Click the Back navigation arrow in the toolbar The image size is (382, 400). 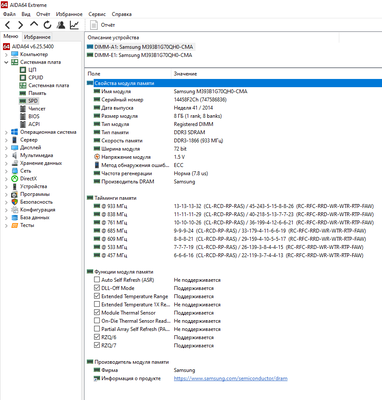pyautogui.click(x=8, y=25)
